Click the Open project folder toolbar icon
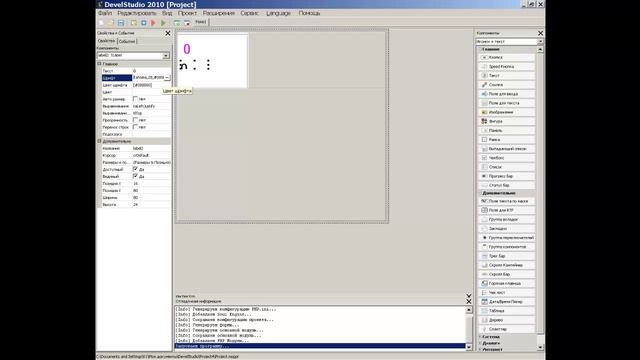This screenshot has width=640, height=360. tap(111, 23)
